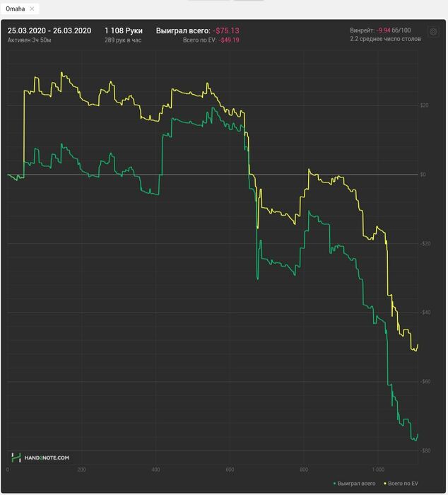Select the Omaha tab
This screenshot has height=495, width=448.
16,8
